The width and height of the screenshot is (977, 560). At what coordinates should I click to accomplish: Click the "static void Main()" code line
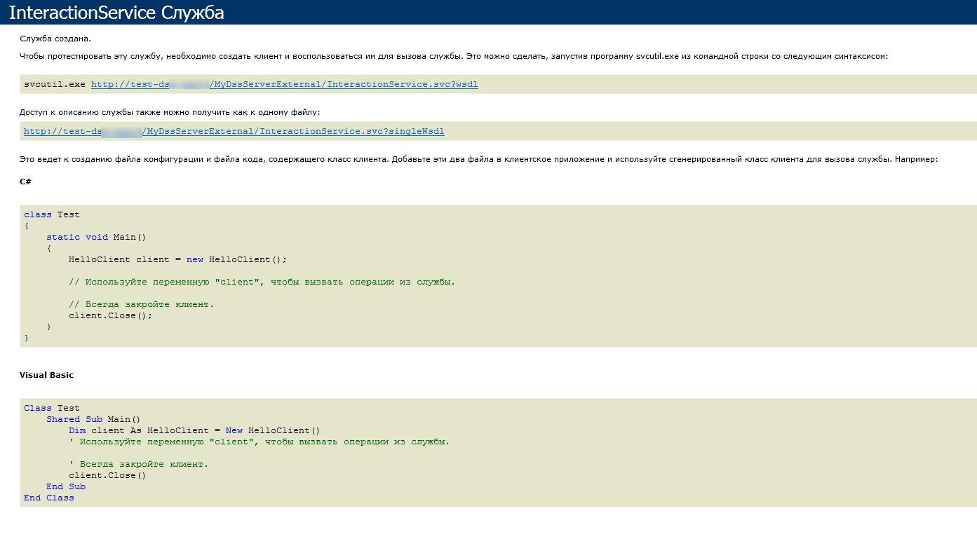pos(96,237)
